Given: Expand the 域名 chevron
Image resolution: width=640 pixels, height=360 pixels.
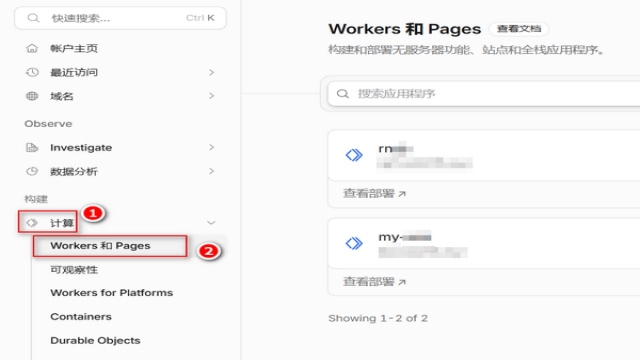Looking at the screenshot, I should pos(211,96).
